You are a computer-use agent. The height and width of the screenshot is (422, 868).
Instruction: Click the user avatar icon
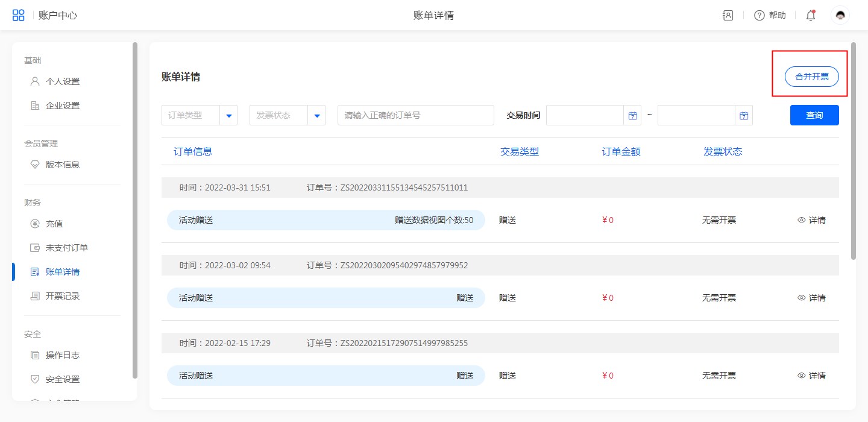pos(840,15)
